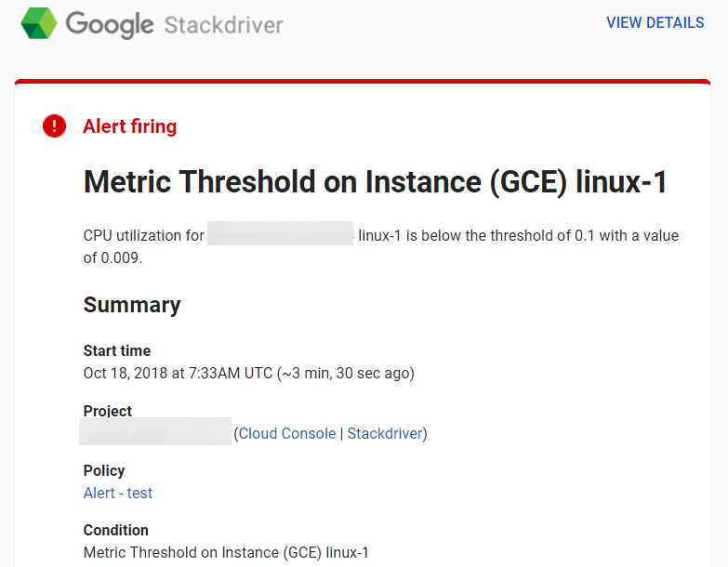Open the Alert - test policy link
The height and width of the screenshot is (567, 728).
[118, 493]
